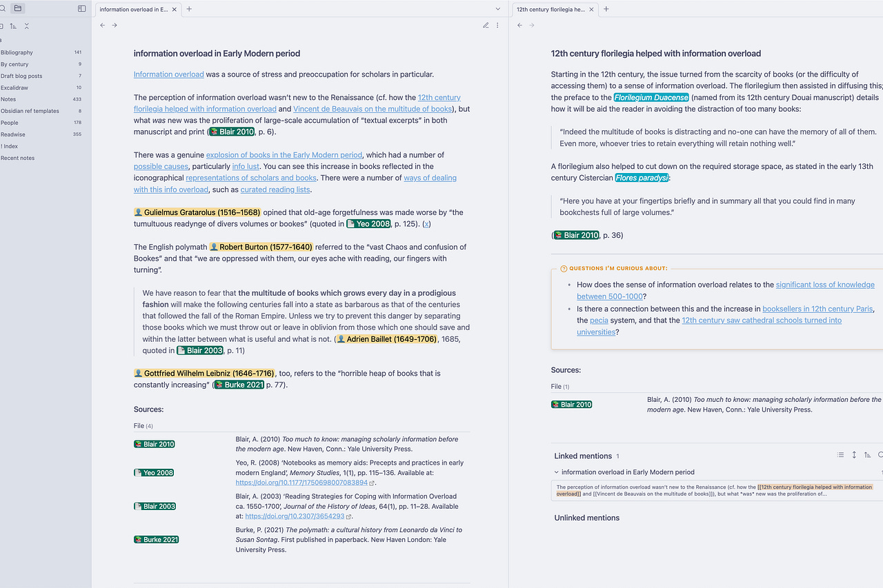Open 'Gottfried Wilhelm Leibniz (1646-1716)' person link
The height and width of the screenshot is (588, 883).
click(204, 374)
